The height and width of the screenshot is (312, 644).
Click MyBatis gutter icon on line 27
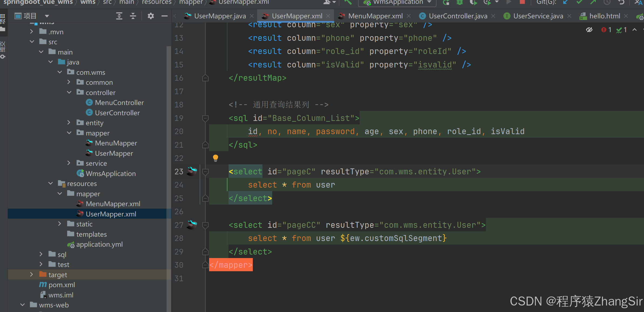click(x=192, y=225)
